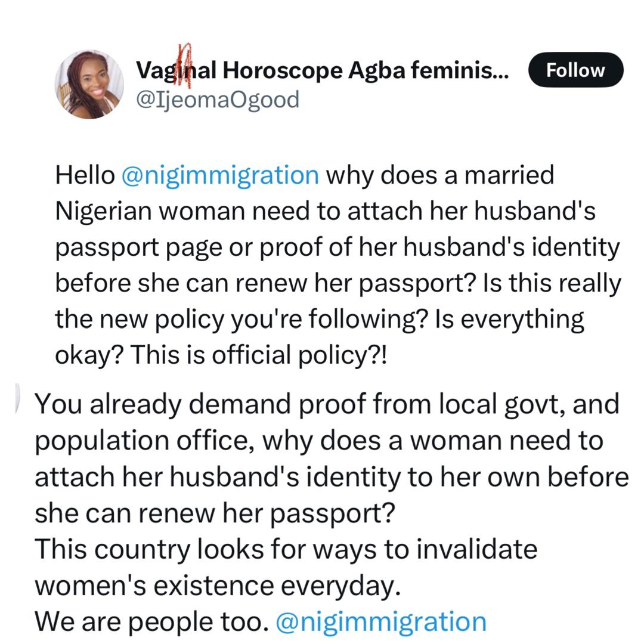The width and height of the screenshot is (644, 644).
Task: Click the line 'she can renew her passport?'
Action: pos(215,513)
